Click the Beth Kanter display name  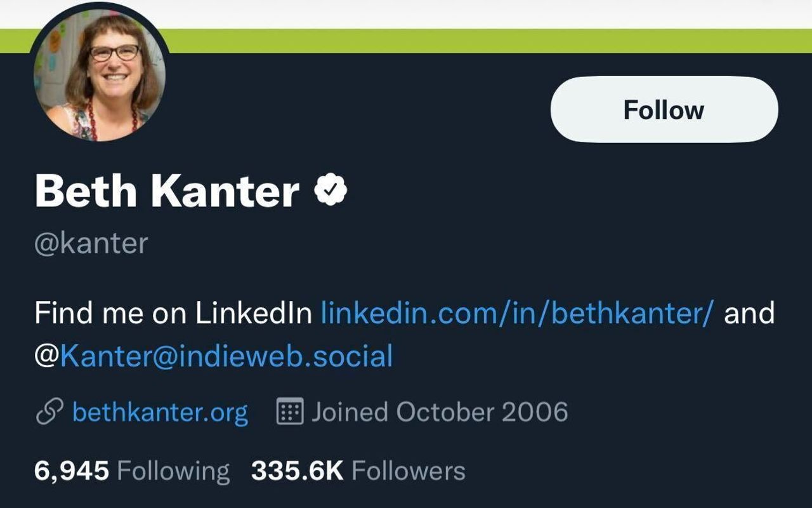point(167,190)
